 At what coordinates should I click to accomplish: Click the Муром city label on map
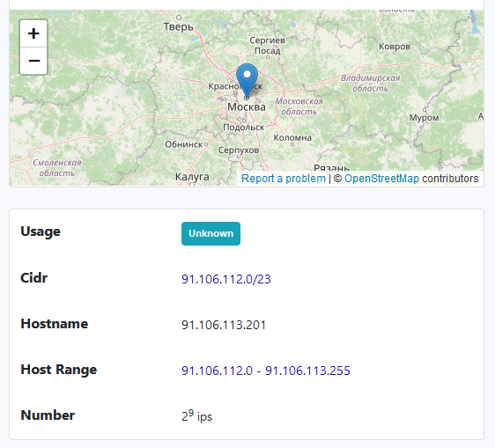424,118
